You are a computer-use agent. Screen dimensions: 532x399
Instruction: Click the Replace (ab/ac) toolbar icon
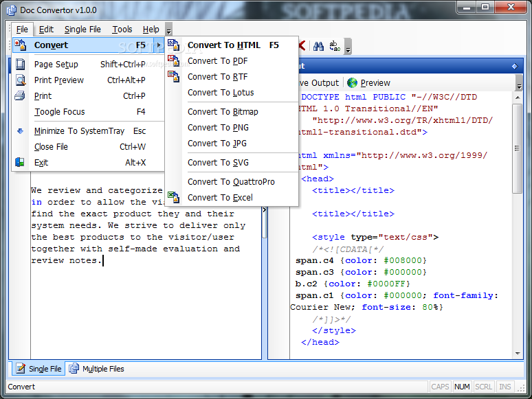[335, 46]
